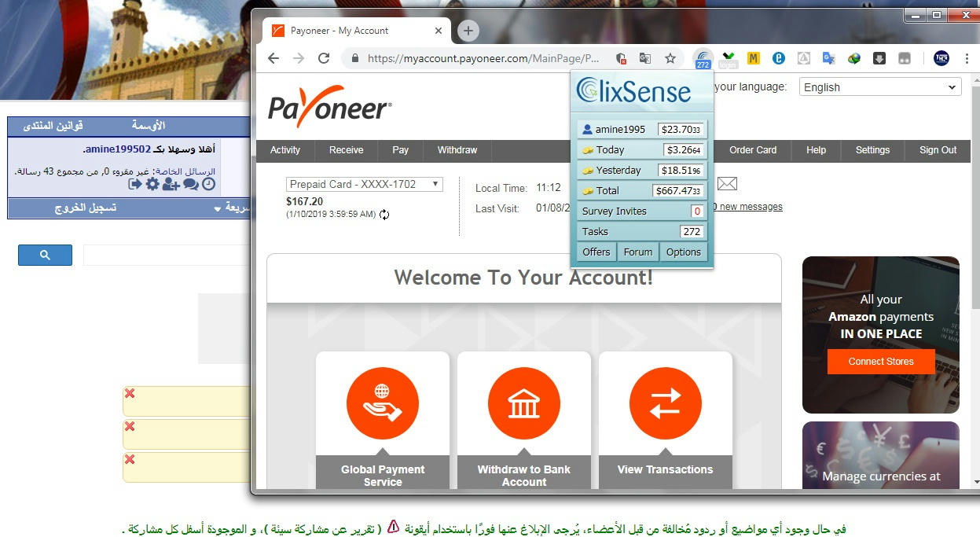
Task: Reload the Payoneer page
Action: tap(324, 58)
